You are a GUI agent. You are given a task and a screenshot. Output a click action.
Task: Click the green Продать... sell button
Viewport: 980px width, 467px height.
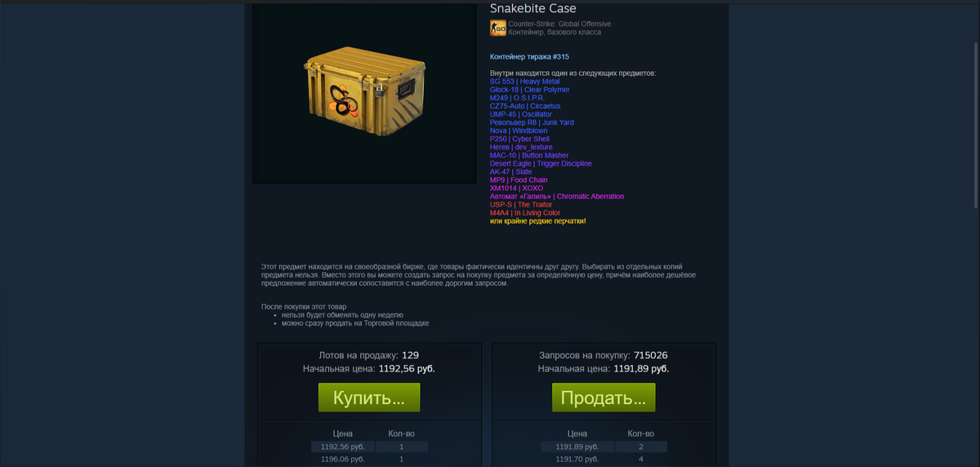[x=604, y=398]
